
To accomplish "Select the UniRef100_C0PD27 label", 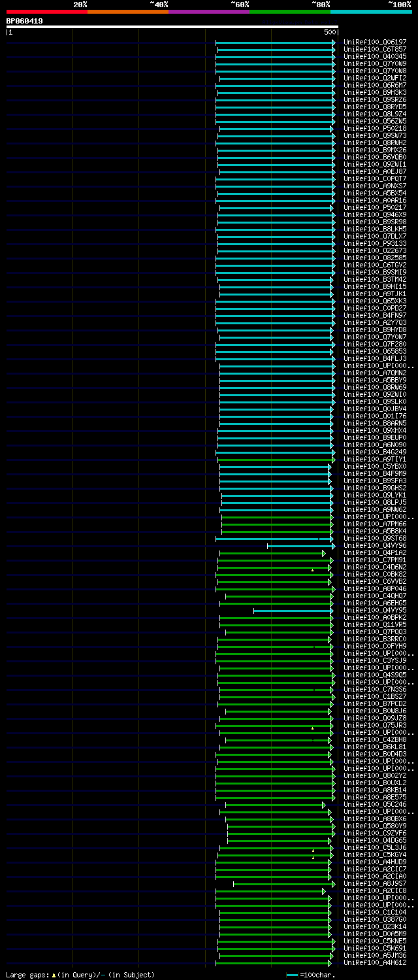I will tap(375, 308).
